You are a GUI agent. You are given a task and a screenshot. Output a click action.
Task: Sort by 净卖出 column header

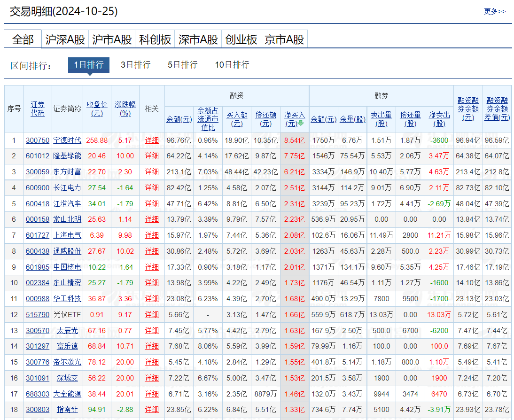pos(439,119)
